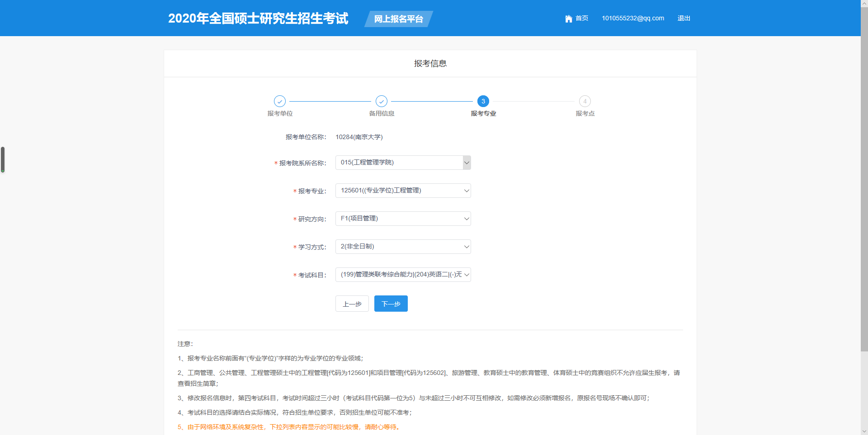The height and width of the screenshot is (435, 868).
Task: Open the 报考专业 dropdown showing 125601
Action: [403, 191]
